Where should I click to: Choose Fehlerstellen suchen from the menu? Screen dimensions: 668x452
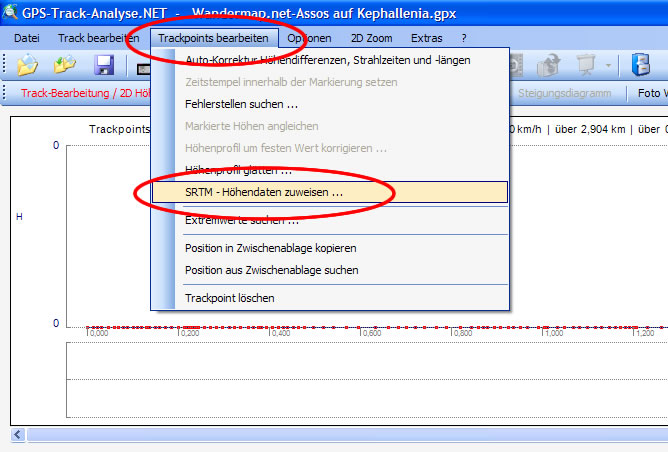[x=241, y=104]
